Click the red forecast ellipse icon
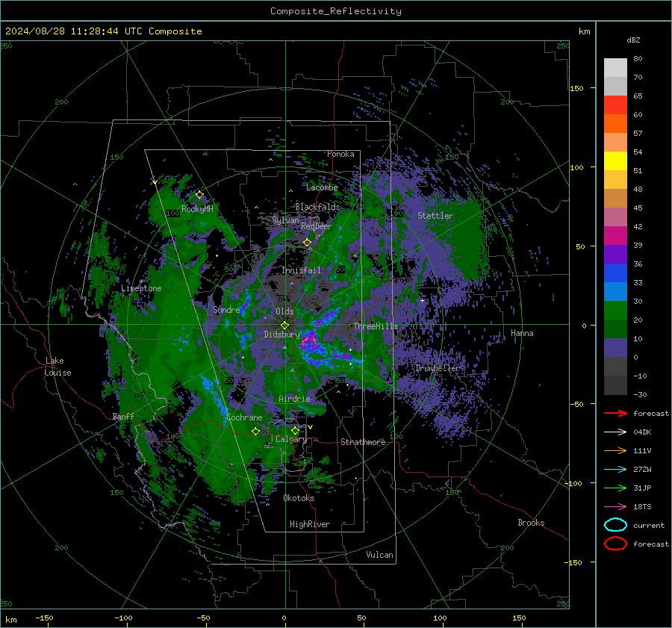 point(615,544)
